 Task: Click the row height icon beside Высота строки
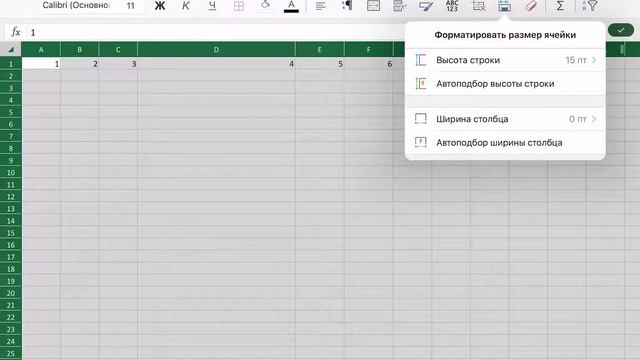(x=421, y=60)
